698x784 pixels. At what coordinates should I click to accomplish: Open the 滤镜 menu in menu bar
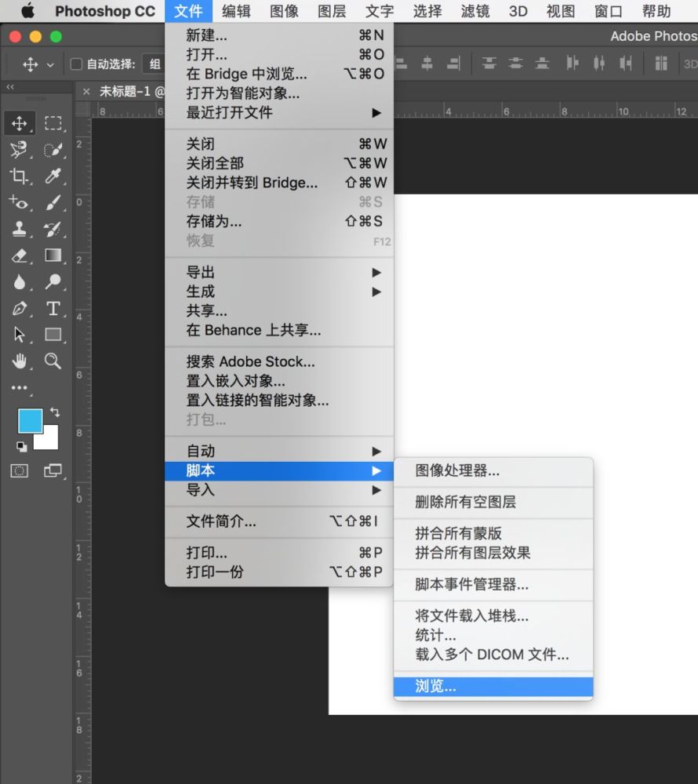[474, 11]
